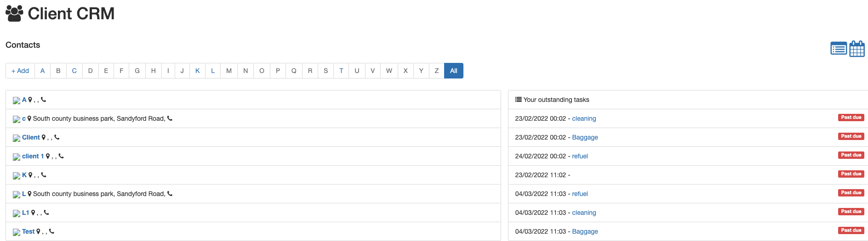
Task: Open the list view icon
Action: point(839,48)
